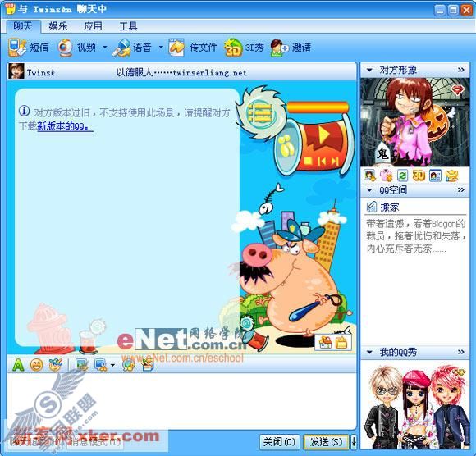Click the signature text 以德服人……twinsenliang.net
476x456 pixels.
[181, 72]
